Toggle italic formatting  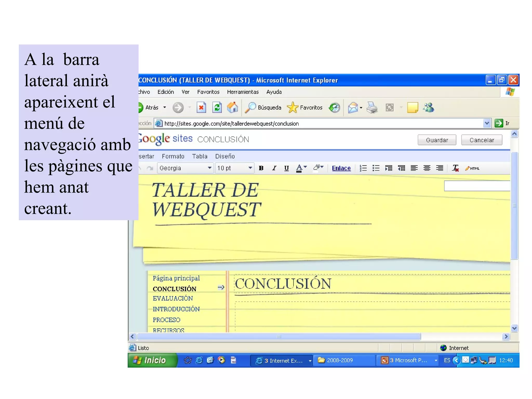click(x=274, y=168)
